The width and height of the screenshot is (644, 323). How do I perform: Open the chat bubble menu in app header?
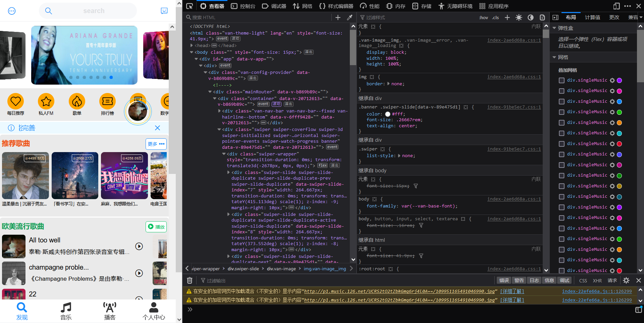(12, 11)
